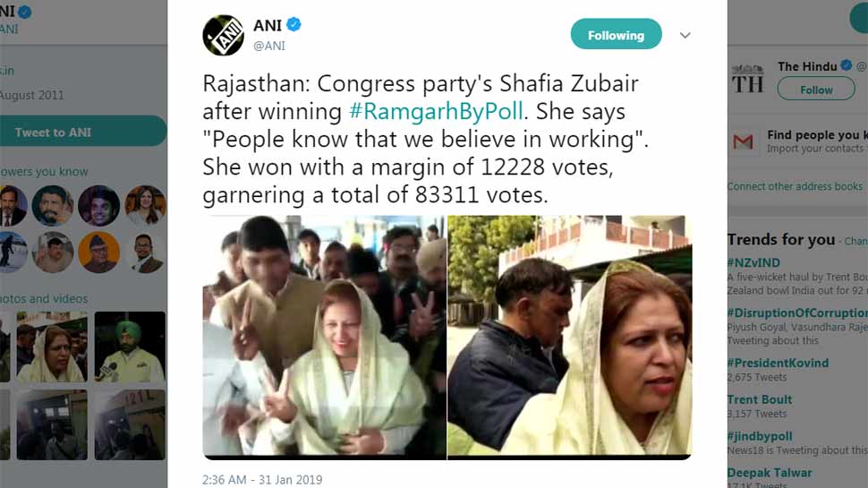This screenshot has width=868, height=488.
Task: Open the close-up photo of Shafia Zubair
Action: (570, 337)
